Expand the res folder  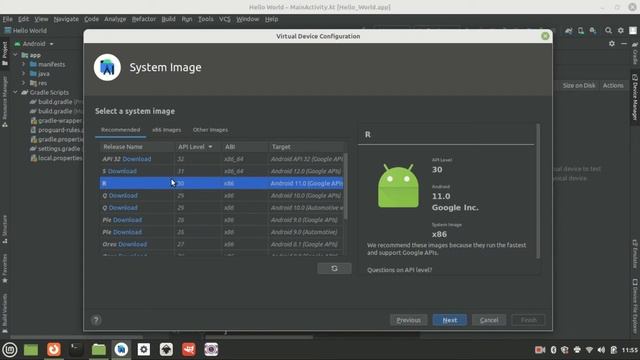click(x=24, y=83)
